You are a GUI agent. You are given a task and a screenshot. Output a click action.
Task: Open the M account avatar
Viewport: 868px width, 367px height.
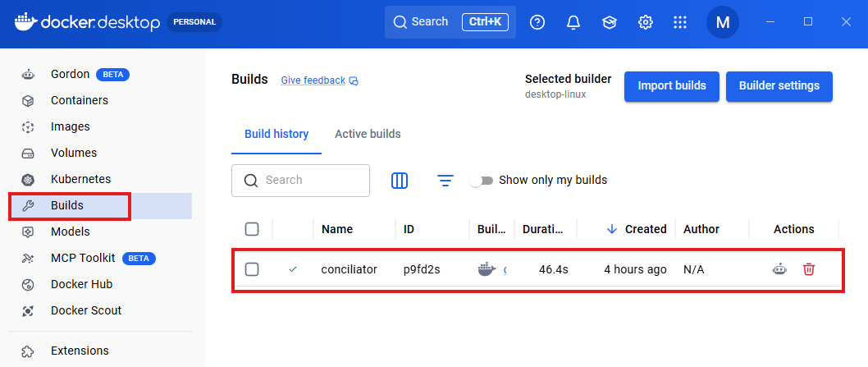point(723,22)
